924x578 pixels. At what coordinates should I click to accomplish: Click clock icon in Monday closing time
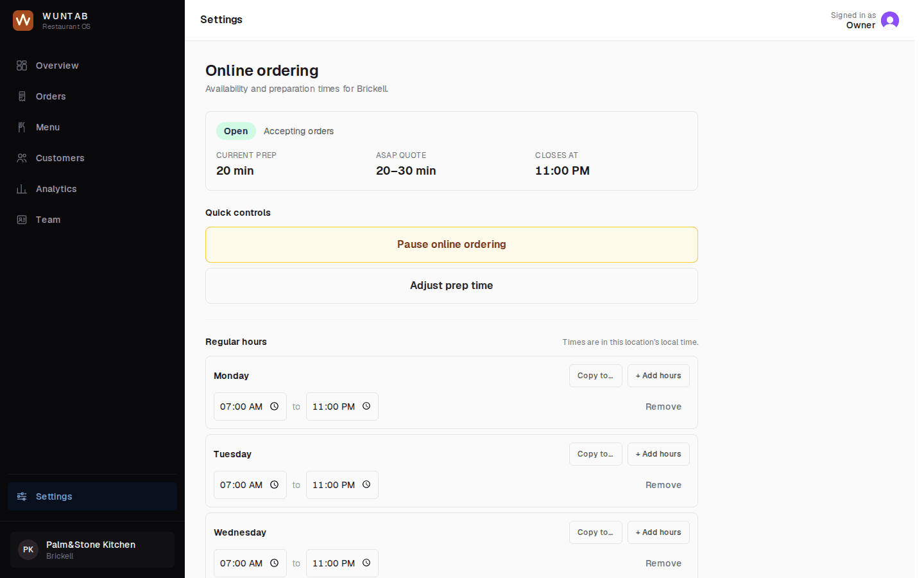[x=366, y=407]
